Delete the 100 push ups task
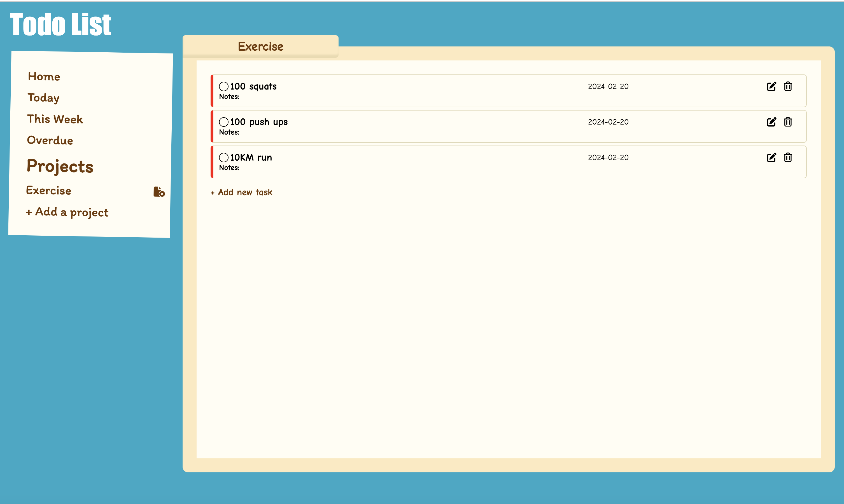Image resolution: width=844 pixels, height=504 pixels. [x=788, y=122]
